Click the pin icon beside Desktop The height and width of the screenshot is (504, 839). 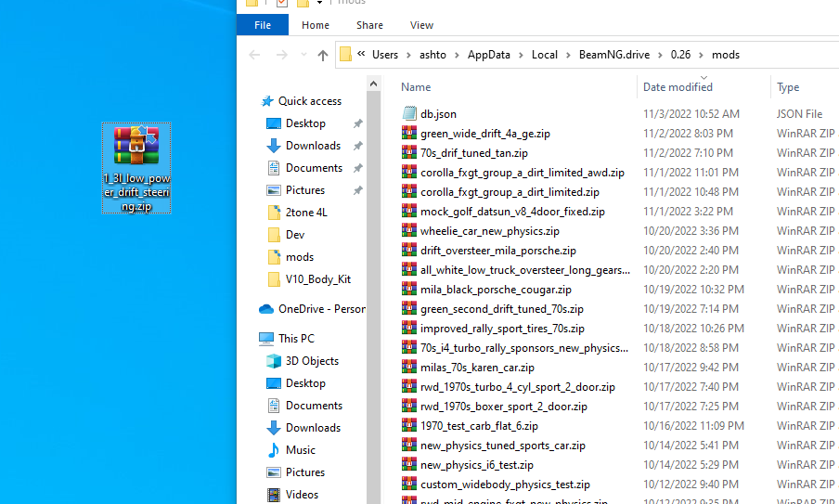(x=357, y=123)
